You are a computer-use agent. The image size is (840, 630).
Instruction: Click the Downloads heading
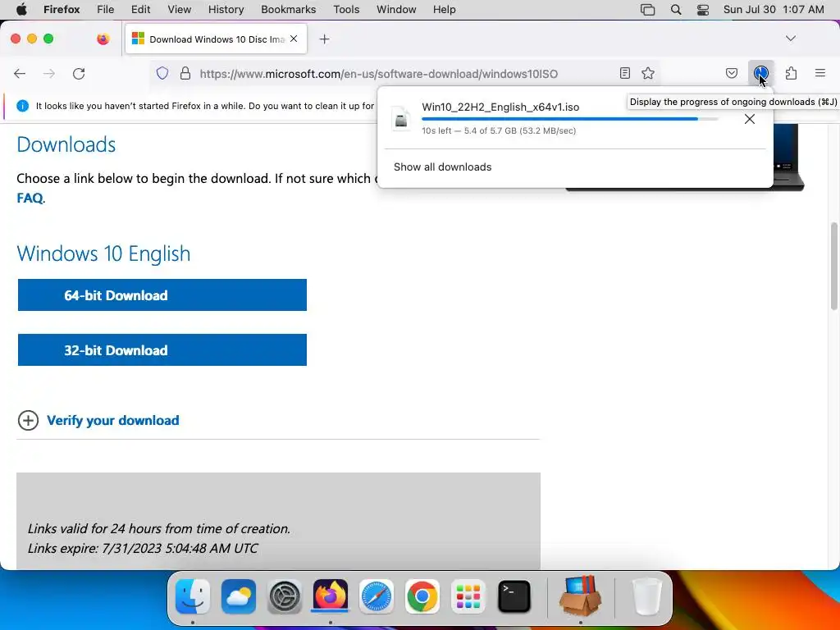(66, 144)
